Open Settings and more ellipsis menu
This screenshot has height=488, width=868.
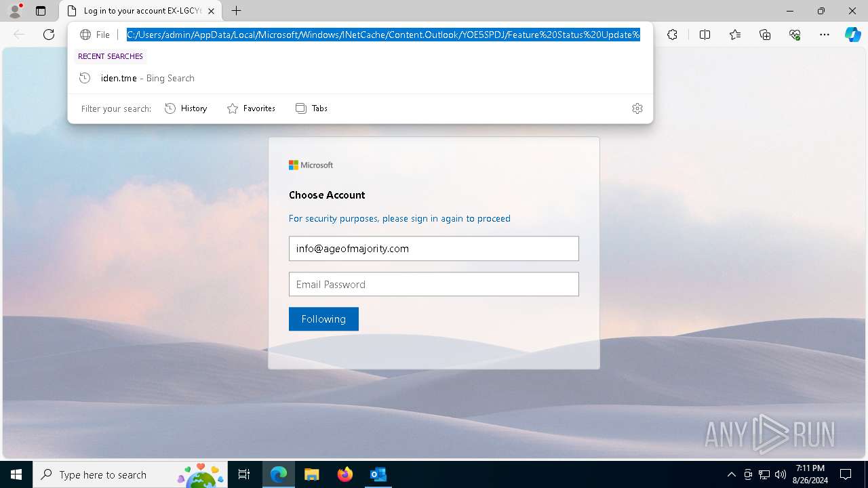tap(825, 35)
